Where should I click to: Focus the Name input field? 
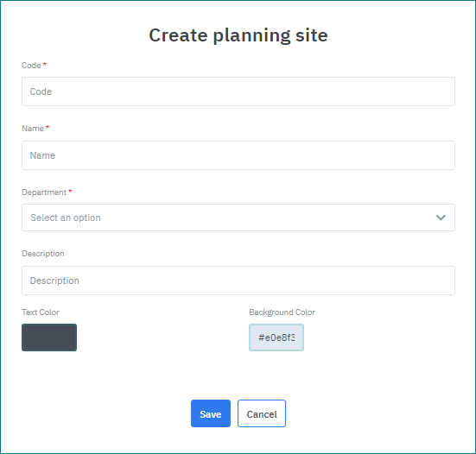238,155
